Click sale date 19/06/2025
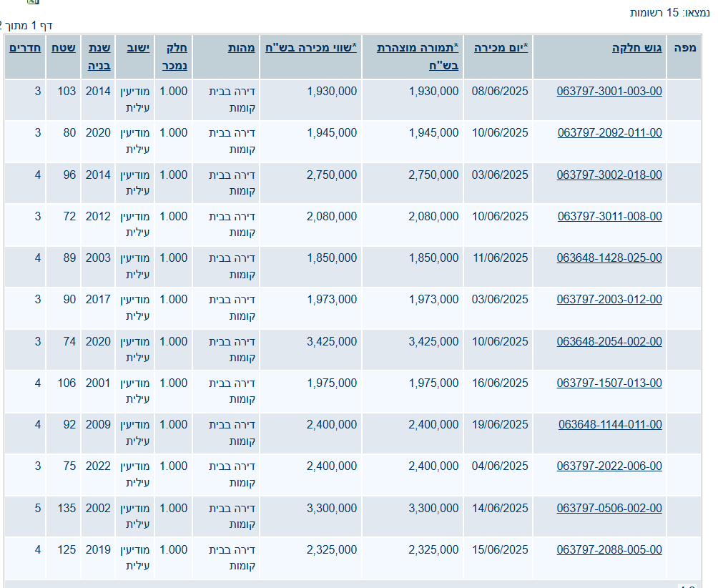 [x=500, y=424]
